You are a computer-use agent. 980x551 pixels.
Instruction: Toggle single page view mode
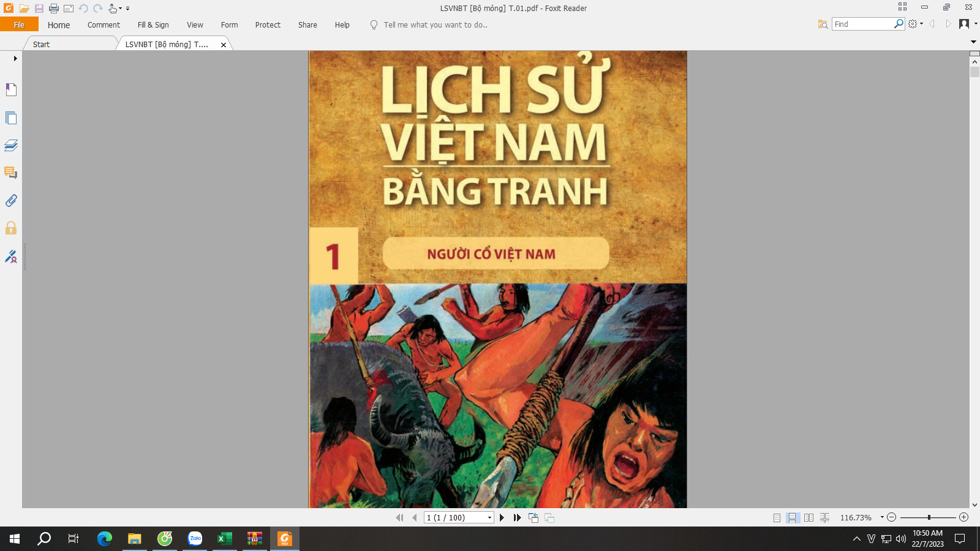click(x=777, y=518)
